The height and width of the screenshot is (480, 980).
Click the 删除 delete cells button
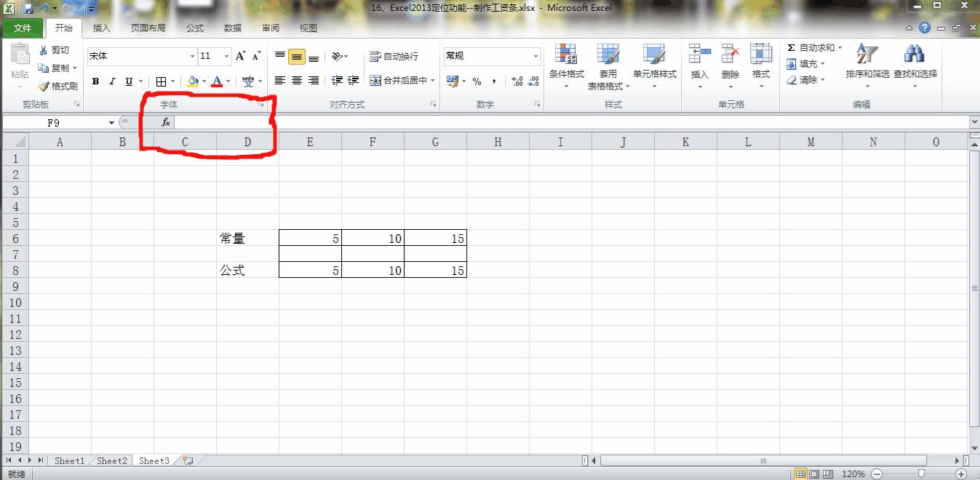pos(730,66)
